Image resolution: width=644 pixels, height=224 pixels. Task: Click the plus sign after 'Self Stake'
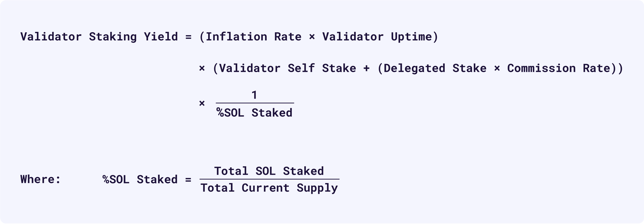tap(366, 68)
